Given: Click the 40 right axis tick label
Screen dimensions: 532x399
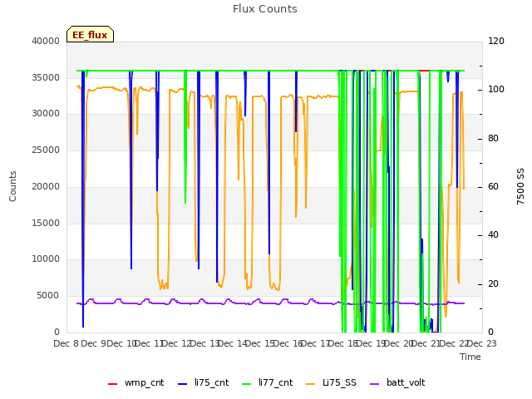Looking at the screenshot, I should tap(493, 234).
